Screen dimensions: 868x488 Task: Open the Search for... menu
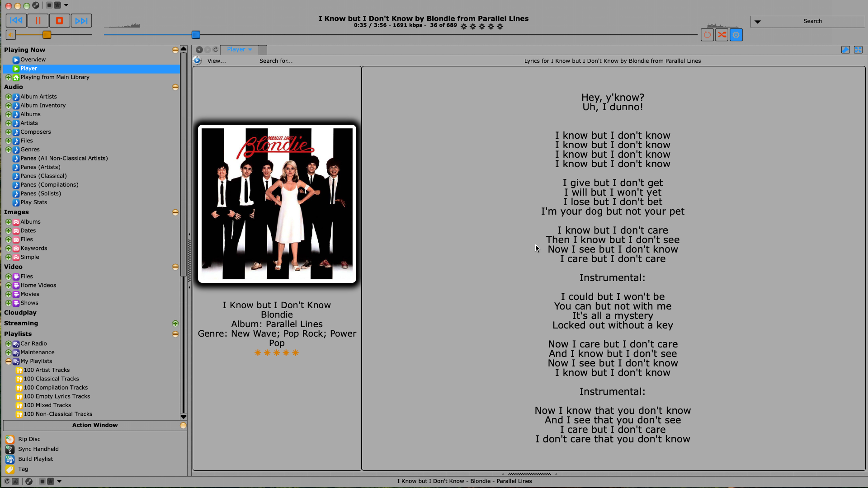[276, 61]
